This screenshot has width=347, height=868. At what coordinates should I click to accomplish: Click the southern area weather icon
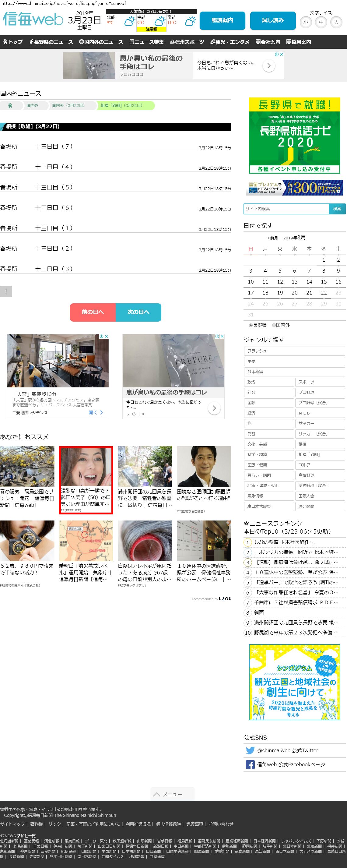click(x=190, y=21)
